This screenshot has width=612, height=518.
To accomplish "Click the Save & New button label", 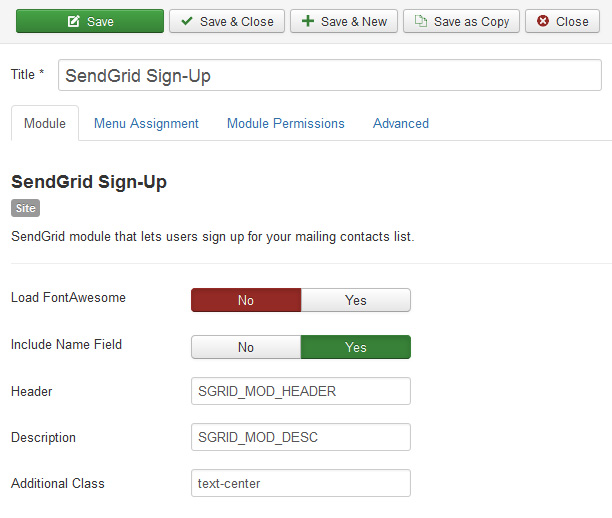I will click(x=354, y=21).
